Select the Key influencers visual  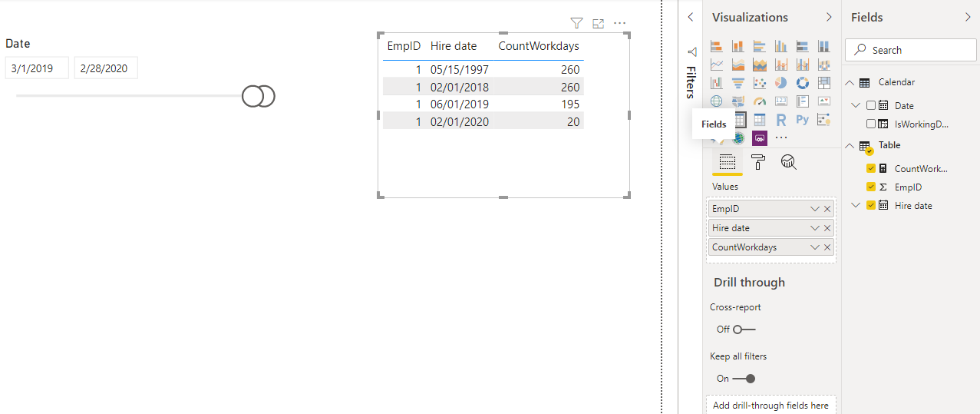tap(824, 120)
